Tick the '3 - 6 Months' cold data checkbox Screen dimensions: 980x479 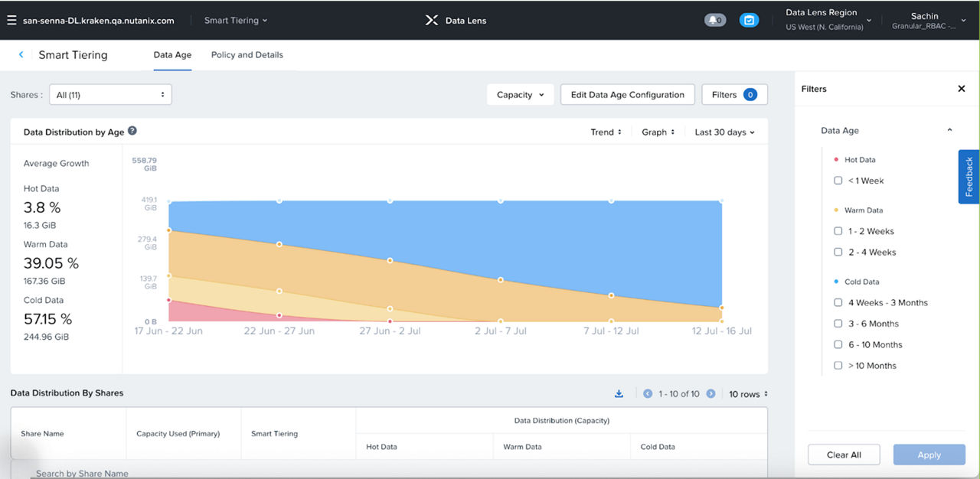838,324
